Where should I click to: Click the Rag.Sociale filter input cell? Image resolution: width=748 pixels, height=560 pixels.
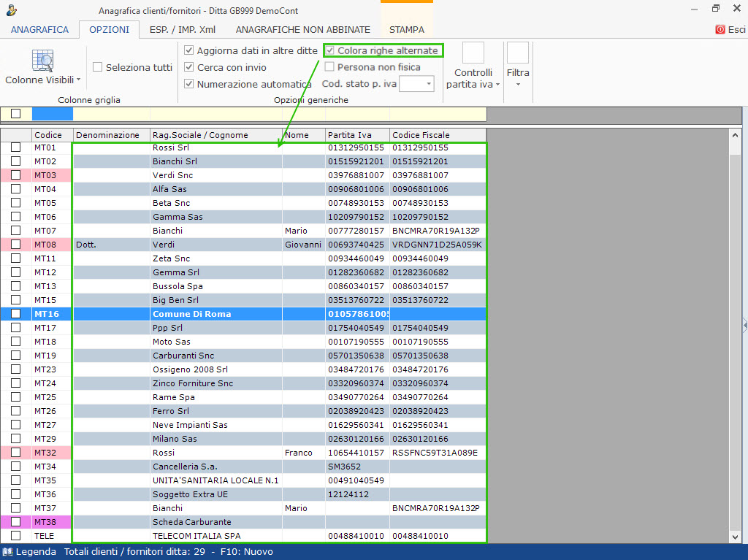[x=216, y=113]
